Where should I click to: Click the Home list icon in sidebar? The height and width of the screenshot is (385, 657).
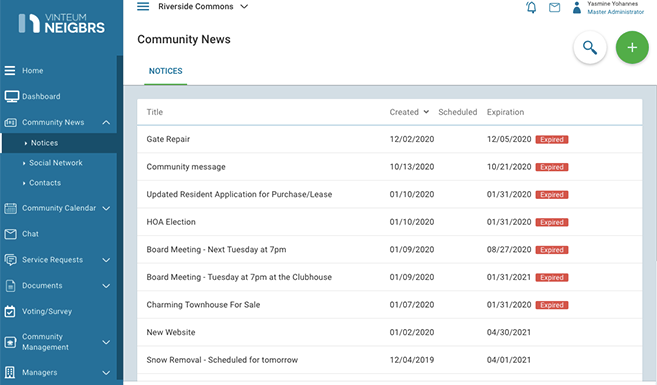pos(10,70)
